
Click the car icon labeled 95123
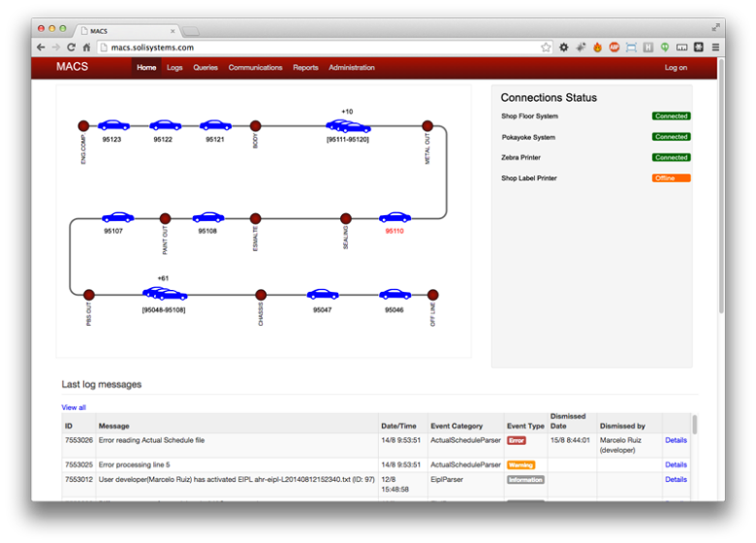pyautogui.click(x=113, y=125)
